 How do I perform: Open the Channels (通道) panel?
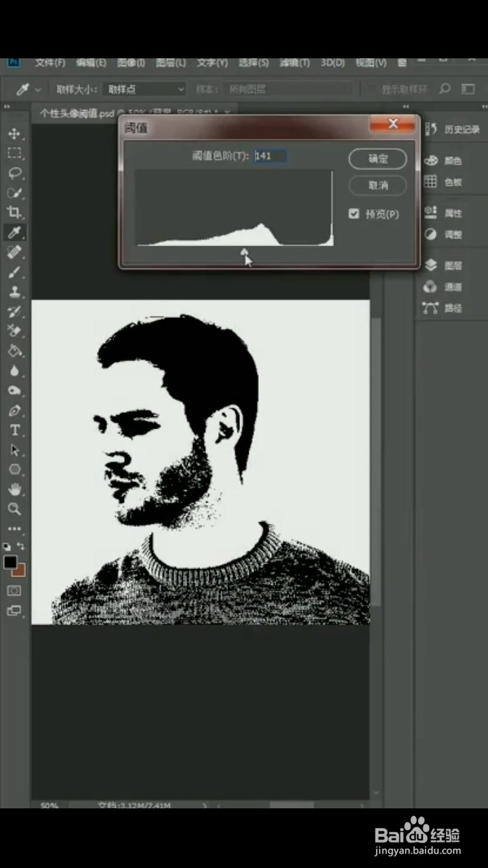pyautogui.click(x=444, y=287)
